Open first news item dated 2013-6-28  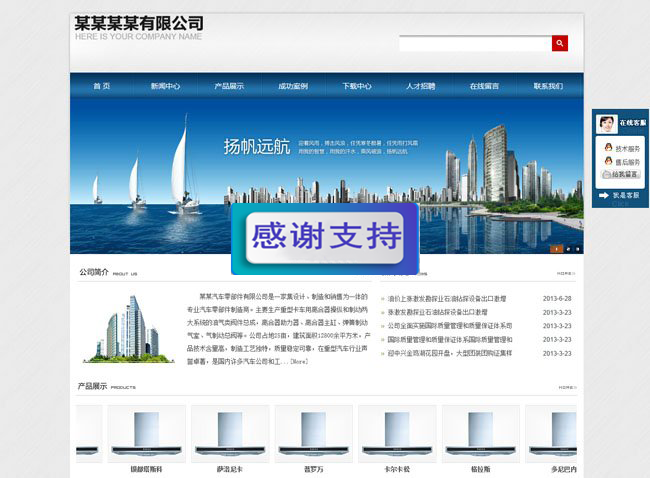446,298
